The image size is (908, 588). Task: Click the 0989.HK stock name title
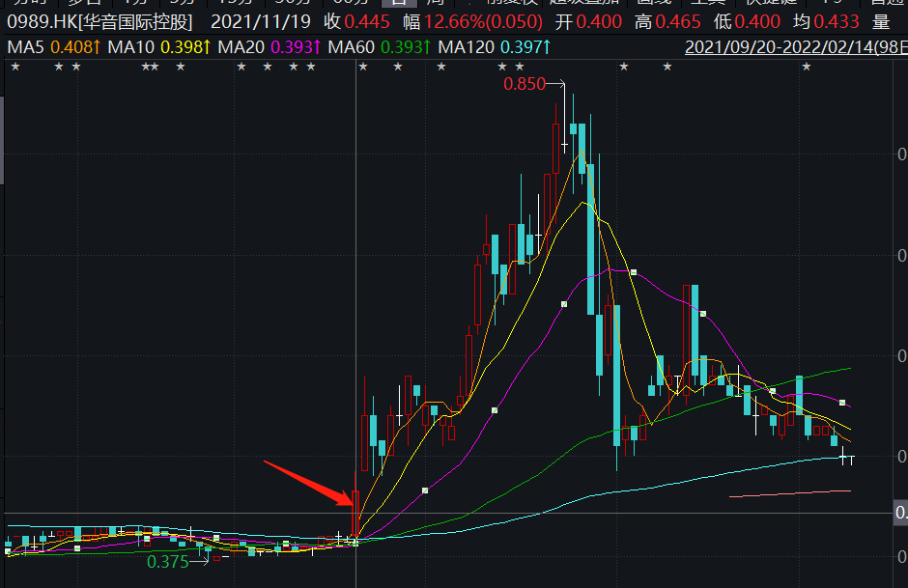pos(99,22)
